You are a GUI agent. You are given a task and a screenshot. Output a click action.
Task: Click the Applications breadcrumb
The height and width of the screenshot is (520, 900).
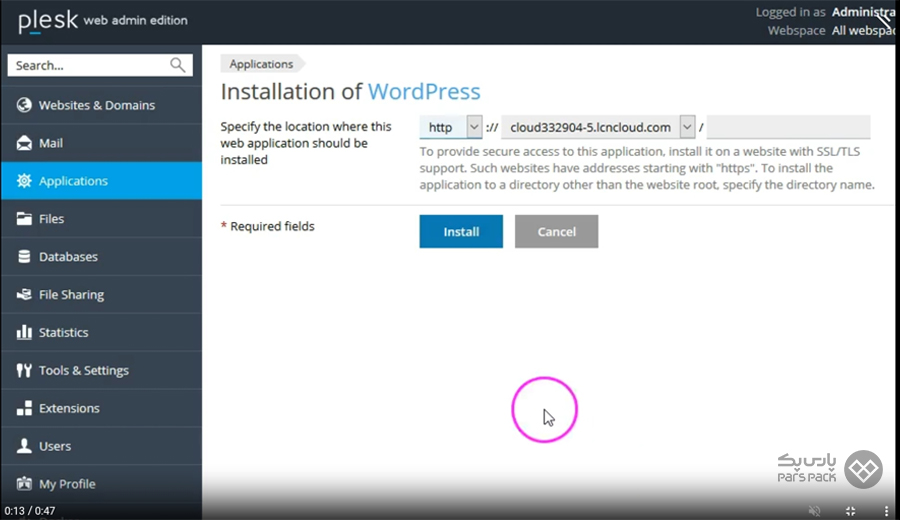[x=261, y=64]
